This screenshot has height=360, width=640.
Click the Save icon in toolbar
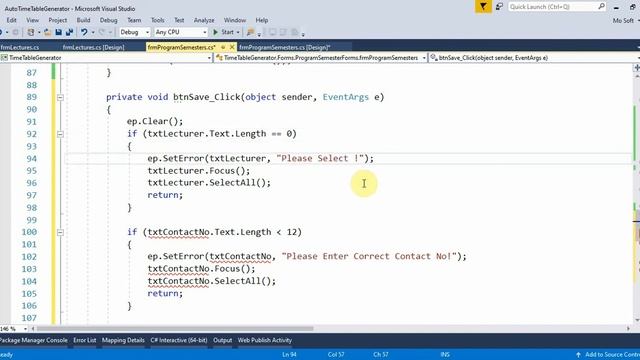click(x=58, y=32)
